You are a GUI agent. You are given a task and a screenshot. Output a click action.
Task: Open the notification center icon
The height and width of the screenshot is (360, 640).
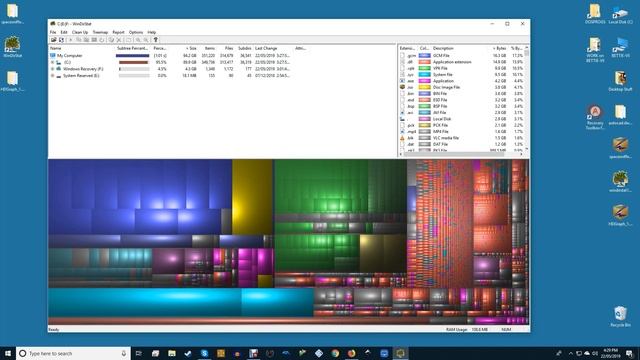(x=629, y=353)
